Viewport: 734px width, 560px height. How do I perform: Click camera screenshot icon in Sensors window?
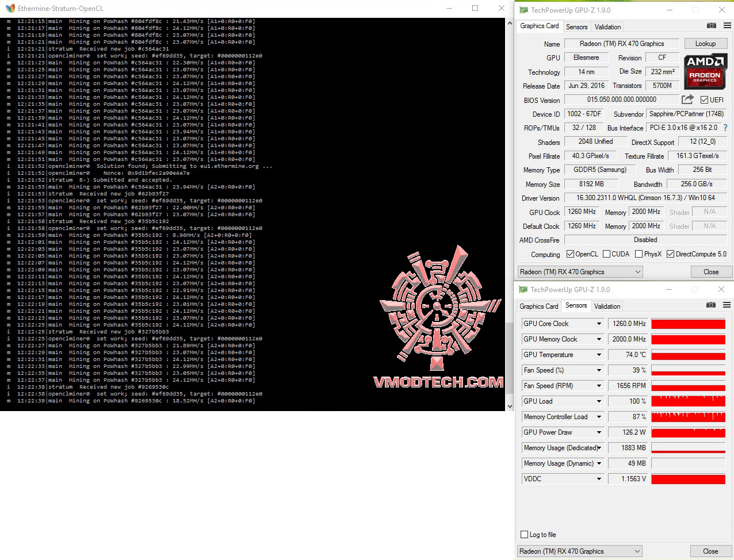coord(711,305)
